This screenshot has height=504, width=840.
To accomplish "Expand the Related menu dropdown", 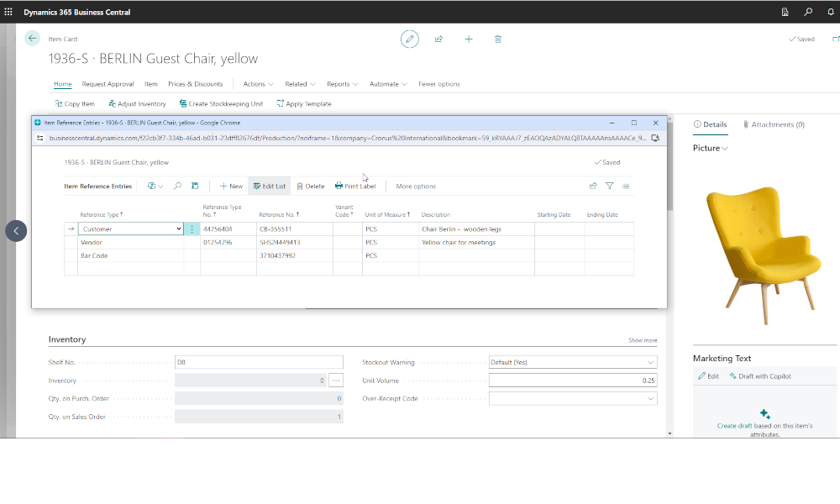I will click(x=300, y=84).
